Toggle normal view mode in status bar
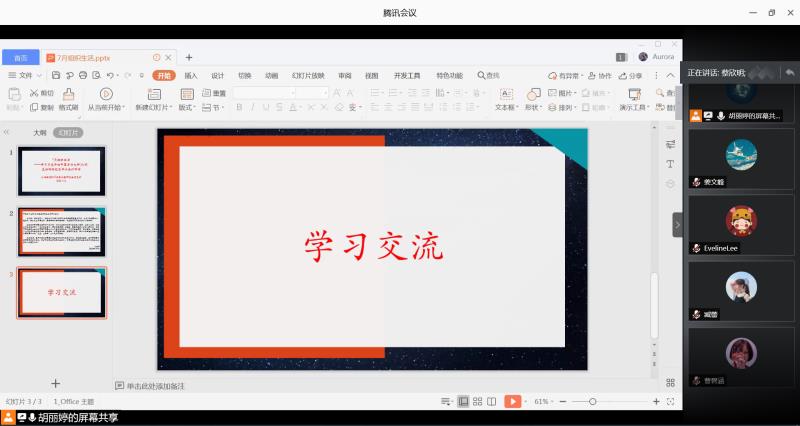Screen dimensions: 800x426 tap(463, 401)
